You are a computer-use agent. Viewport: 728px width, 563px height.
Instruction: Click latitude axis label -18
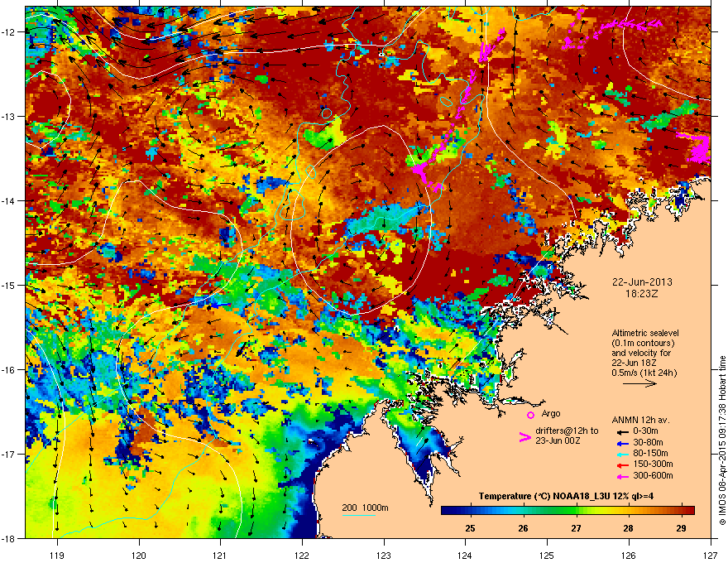coord(9,538)
